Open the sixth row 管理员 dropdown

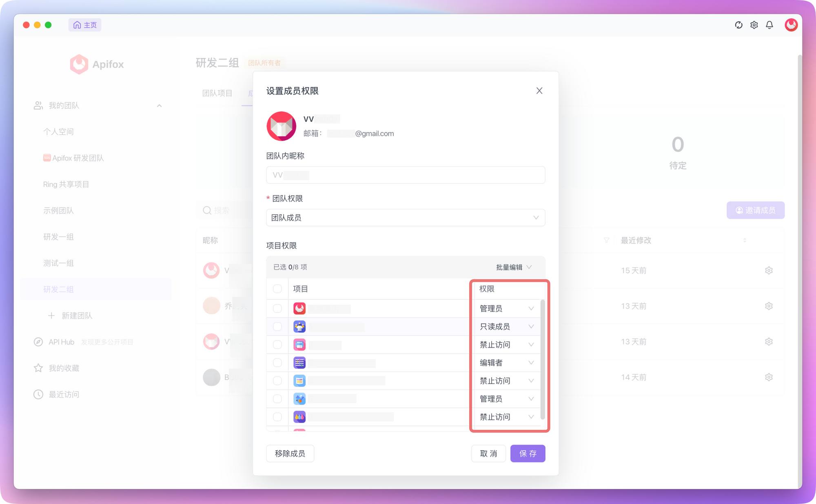point(506,398)
